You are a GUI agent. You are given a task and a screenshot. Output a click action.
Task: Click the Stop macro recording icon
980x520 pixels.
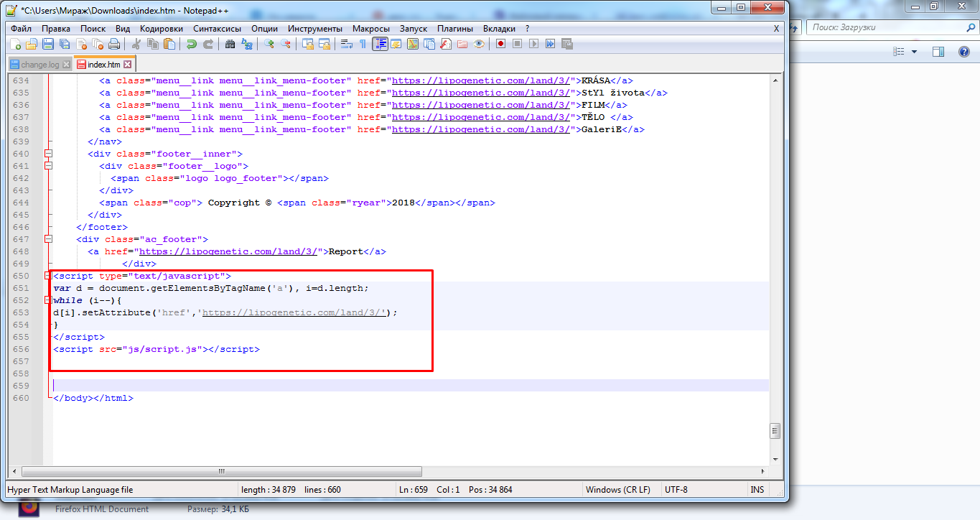(x=517, y=44)
